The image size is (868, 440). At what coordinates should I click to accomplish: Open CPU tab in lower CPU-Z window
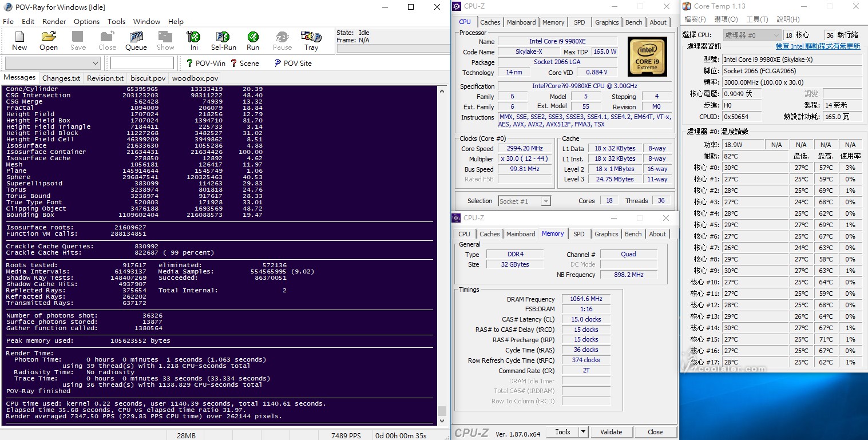[465, 234]
